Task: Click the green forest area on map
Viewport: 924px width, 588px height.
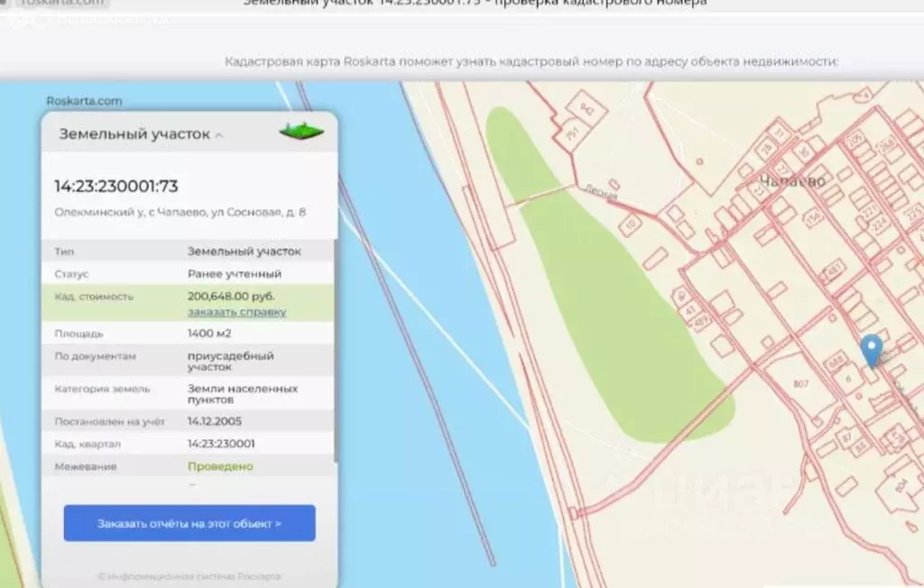Action: point(614,307)
